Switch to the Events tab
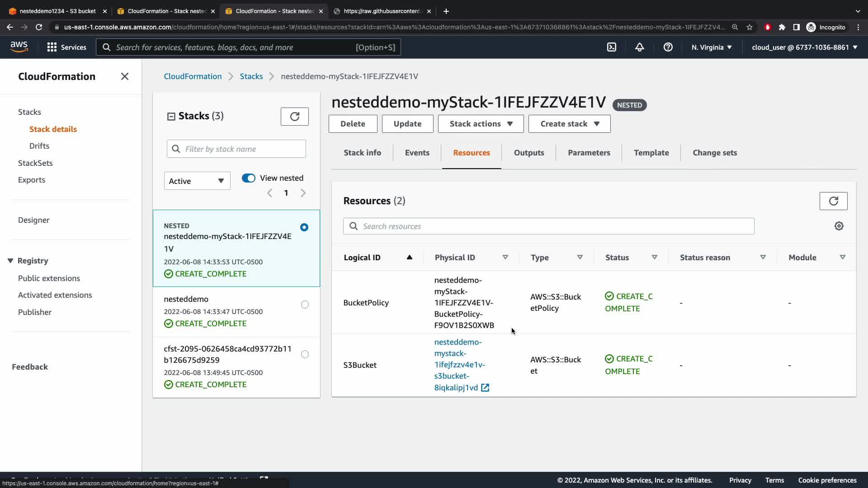The image size is (868, 488). coord(417,153)
